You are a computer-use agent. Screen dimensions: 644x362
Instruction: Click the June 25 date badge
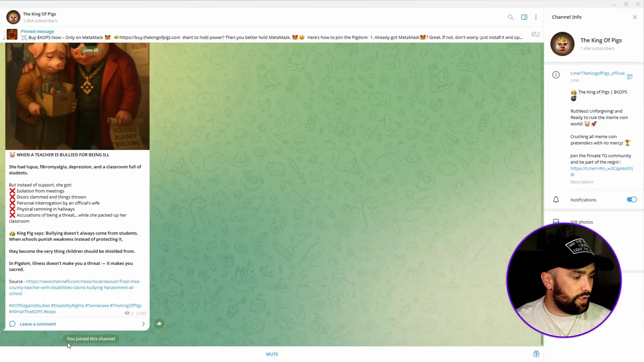[91, 50]
